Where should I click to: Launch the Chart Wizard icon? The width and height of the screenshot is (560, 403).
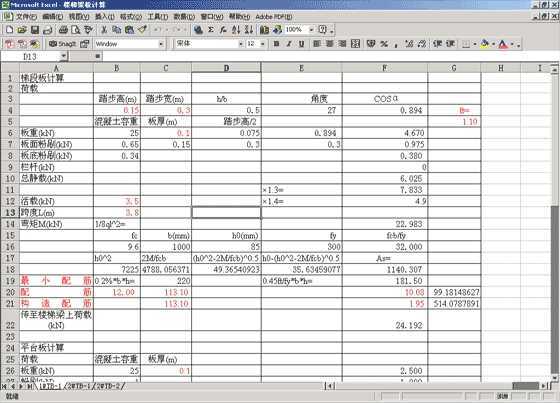click(264, 30)
